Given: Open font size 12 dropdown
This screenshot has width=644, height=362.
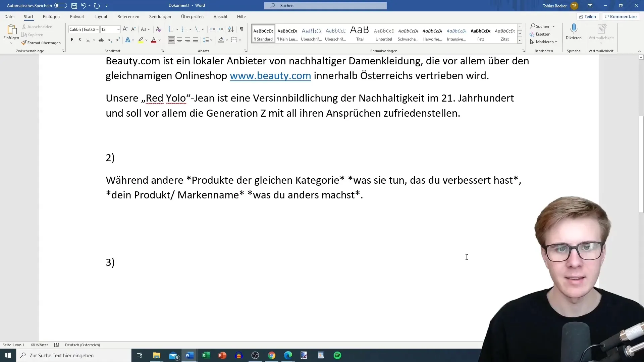Looking at the screenshot, I should 118,29.
